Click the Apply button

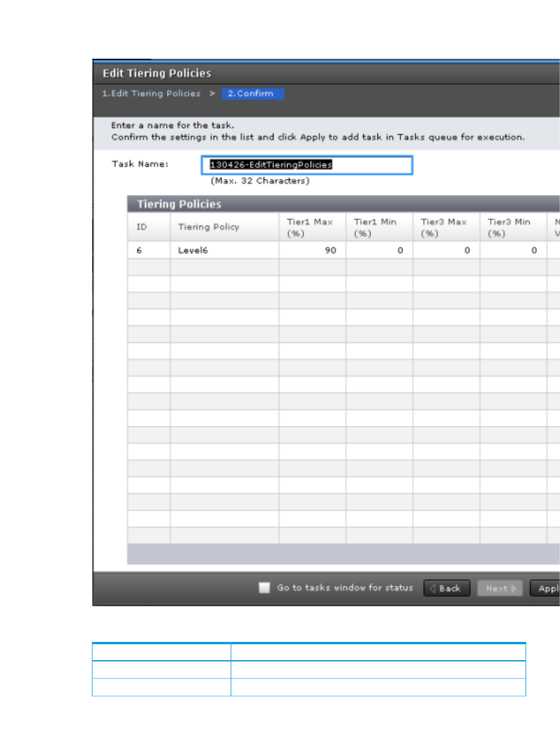545,588
